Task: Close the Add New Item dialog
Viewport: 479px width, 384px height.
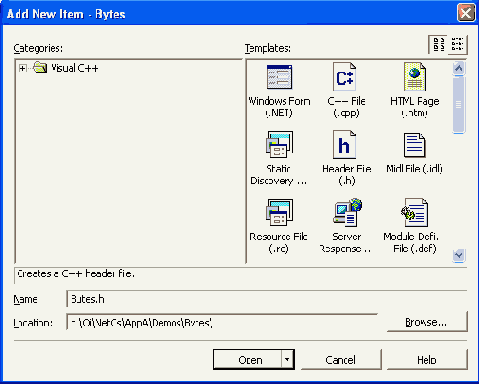Action: click(x=466, y=13)
